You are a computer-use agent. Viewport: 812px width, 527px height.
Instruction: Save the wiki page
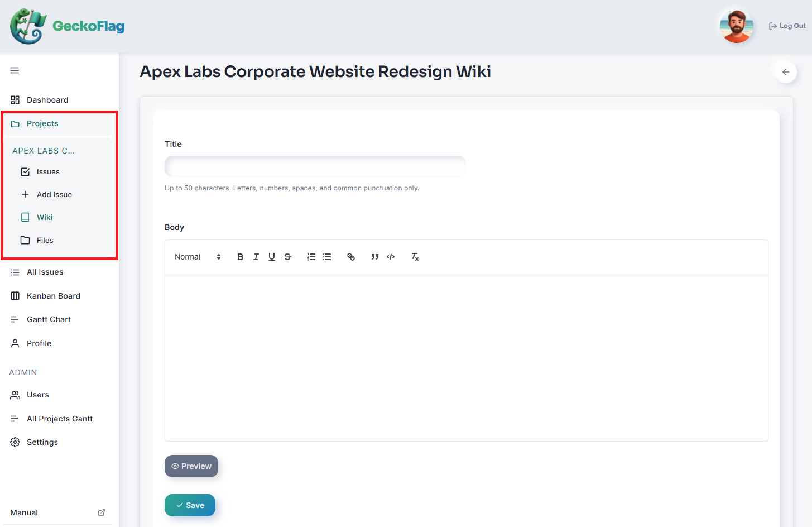tap(190, 505)
